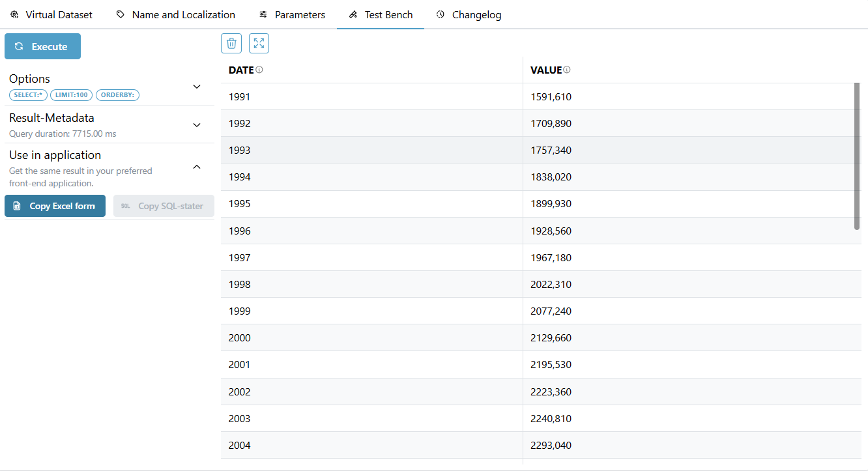Click the LIMIT:100 option tag

pyautogui.click(x=72, y=95)
